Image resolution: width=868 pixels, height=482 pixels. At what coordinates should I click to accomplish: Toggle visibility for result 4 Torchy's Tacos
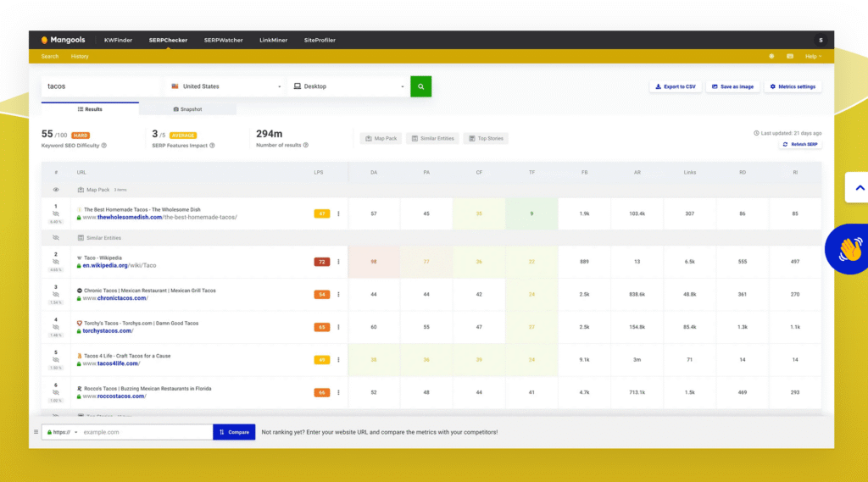[56, 327]
